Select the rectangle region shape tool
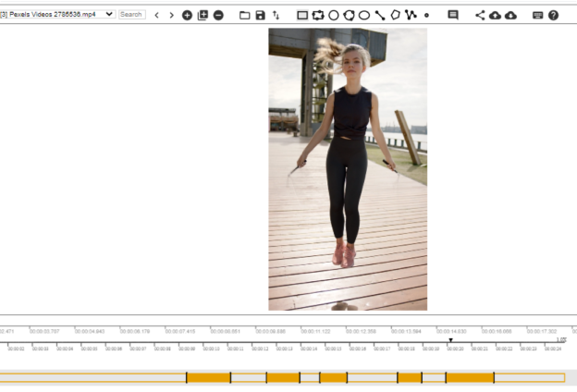The image size is (577, 392). pos(302,15)
